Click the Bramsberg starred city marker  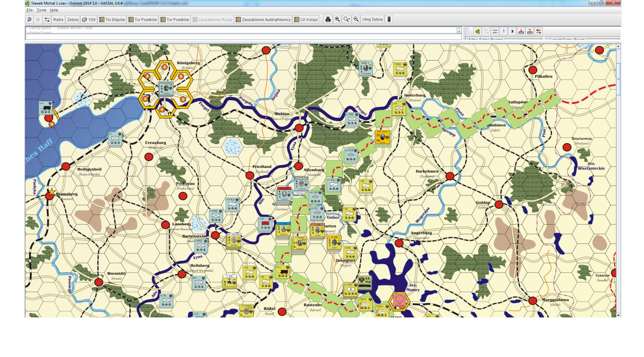(x=49, y=195)
